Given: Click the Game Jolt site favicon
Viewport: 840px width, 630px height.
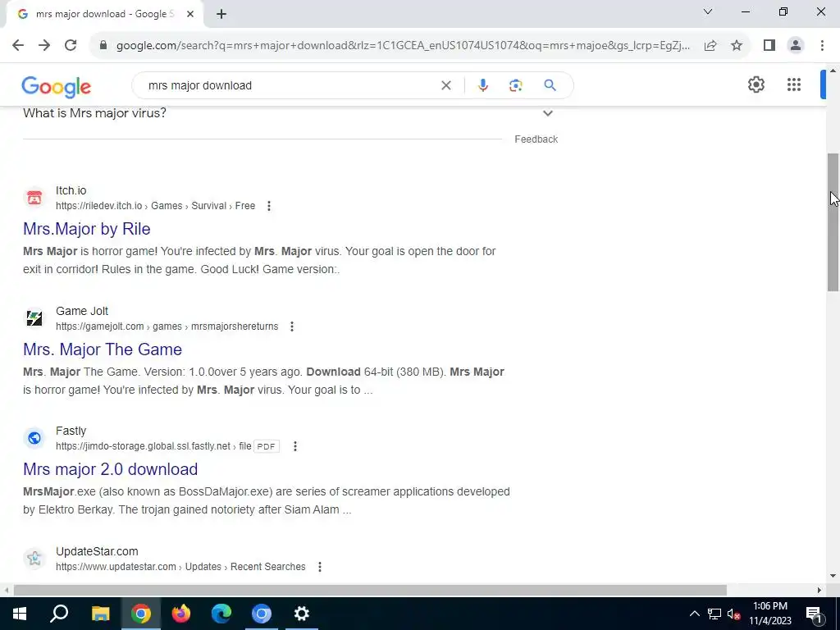Looking at the screenshot, I should (x=34, y=318).
